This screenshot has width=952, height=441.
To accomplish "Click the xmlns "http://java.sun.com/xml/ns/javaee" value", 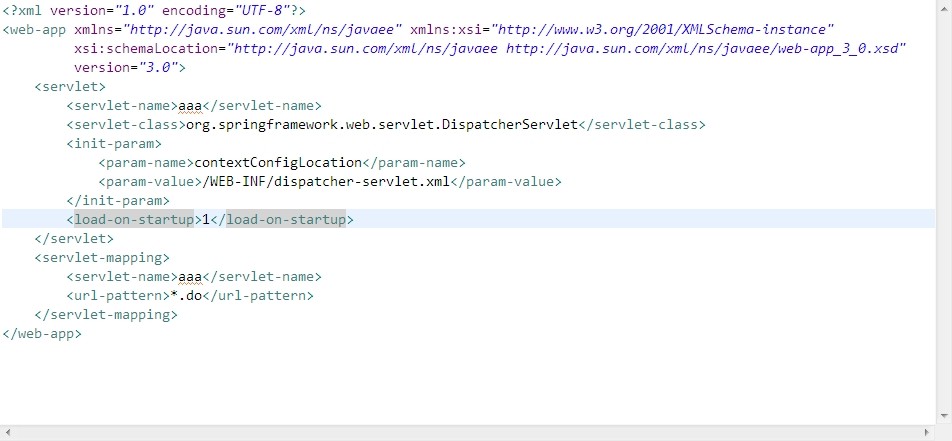I will click(x=263, y=29).
